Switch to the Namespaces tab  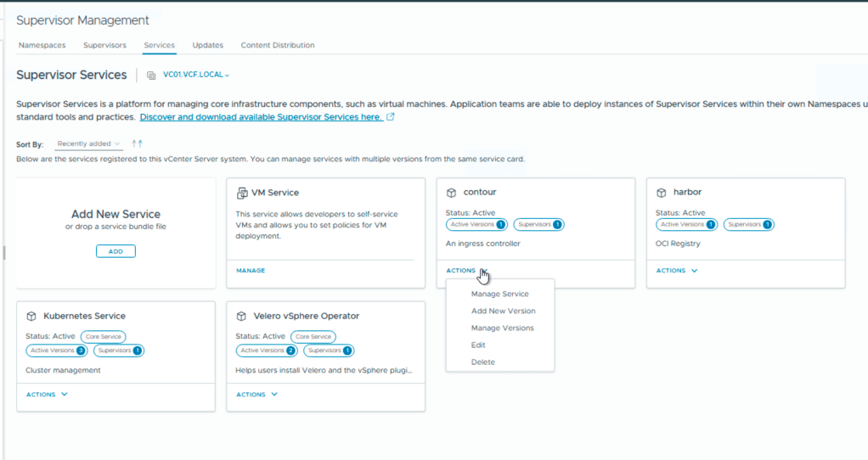point(42,45)
